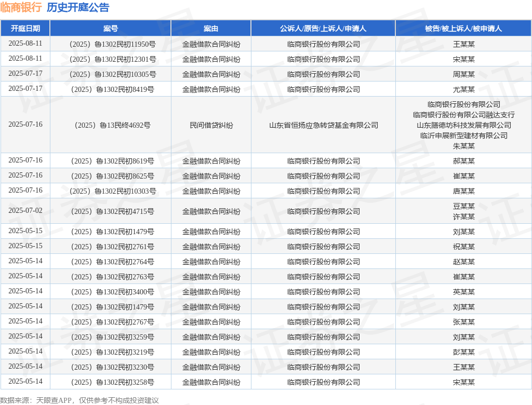Select case number 鲁1302民初3230号

click(113, 367)
